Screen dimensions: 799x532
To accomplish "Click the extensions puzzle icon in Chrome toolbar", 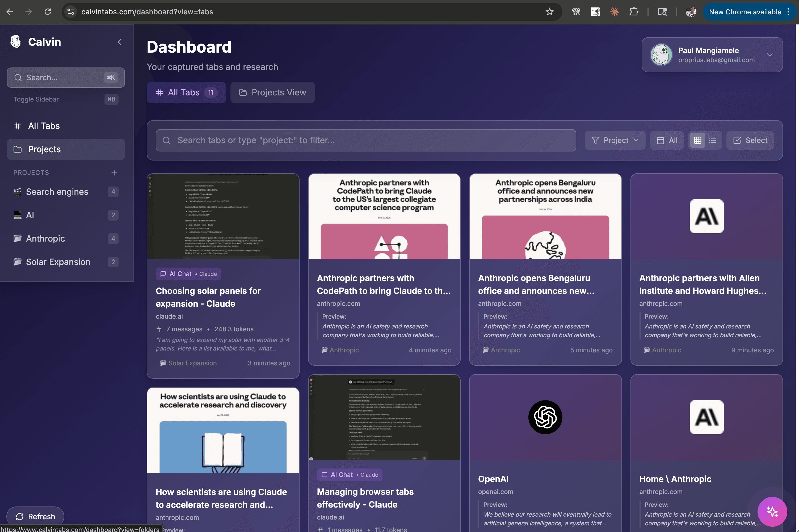I will [634, 11].
